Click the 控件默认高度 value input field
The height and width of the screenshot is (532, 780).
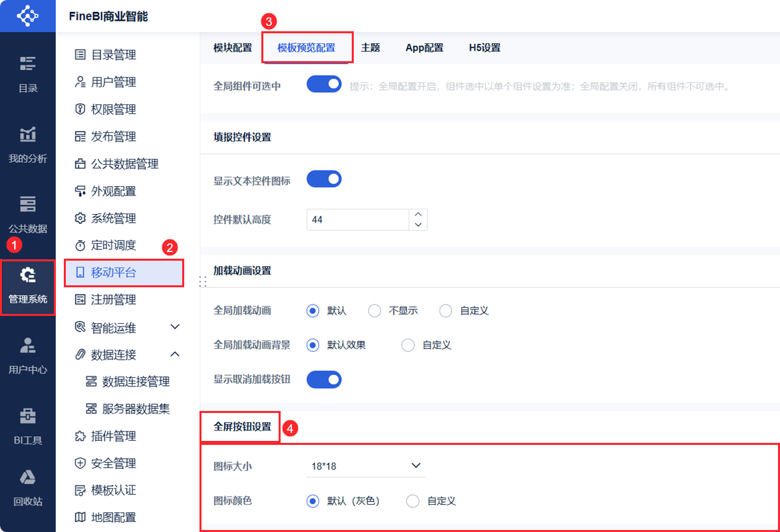tap(356, 219)
